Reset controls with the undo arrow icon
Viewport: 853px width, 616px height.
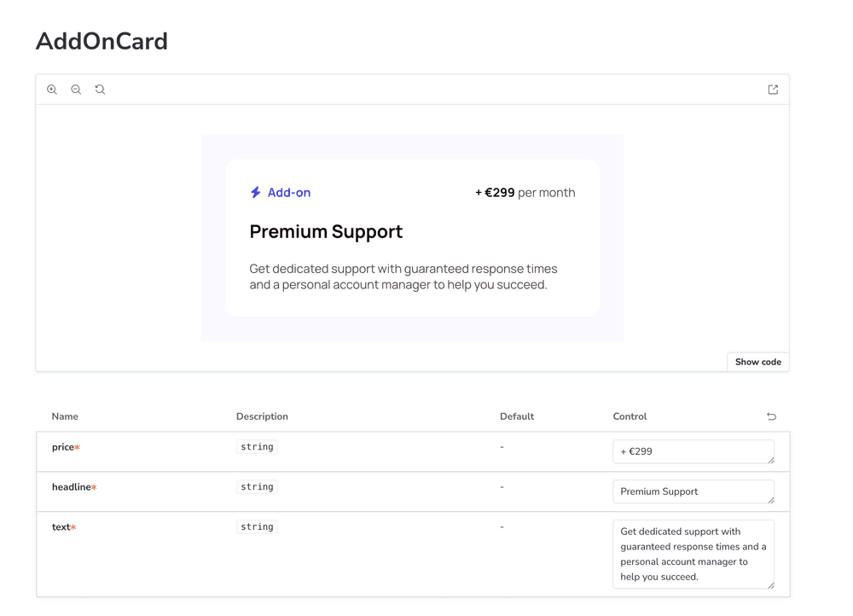[x=771, y=416]
